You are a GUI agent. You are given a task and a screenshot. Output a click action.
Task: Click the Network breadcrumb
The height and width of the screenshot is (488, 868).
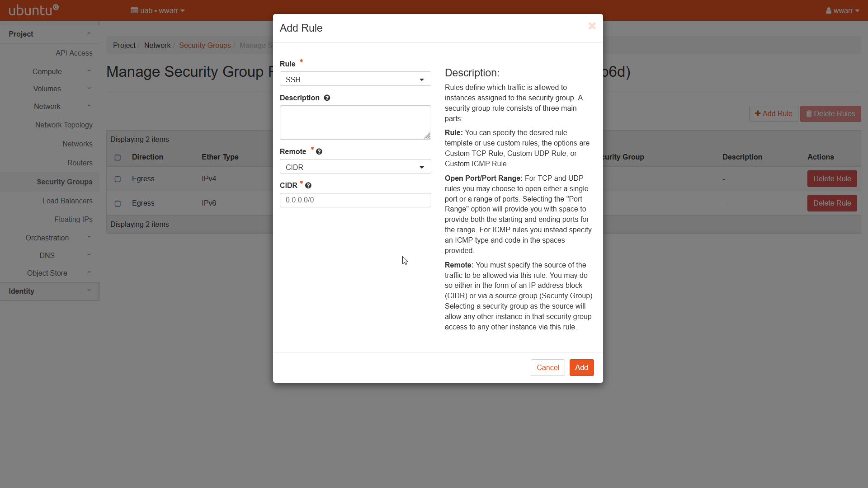pyautogui.click(x=157, y=45)
